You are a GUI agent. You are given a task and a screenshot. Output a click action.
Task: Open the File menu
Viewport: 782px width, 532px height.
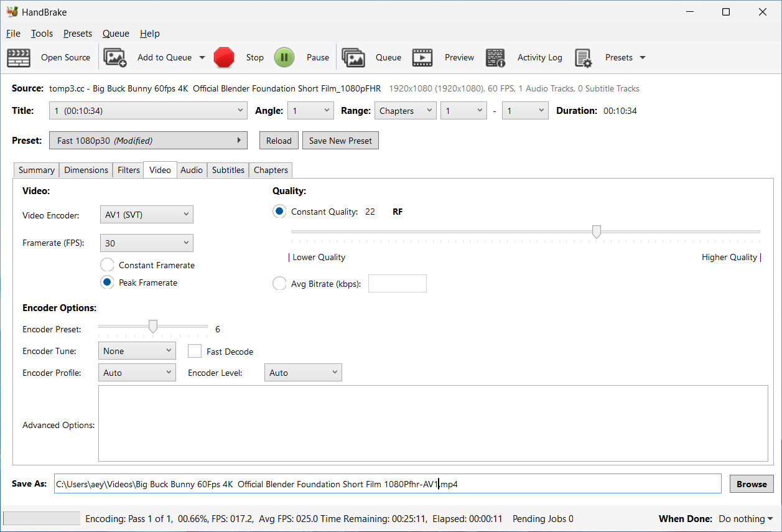[x=13, y=34]
